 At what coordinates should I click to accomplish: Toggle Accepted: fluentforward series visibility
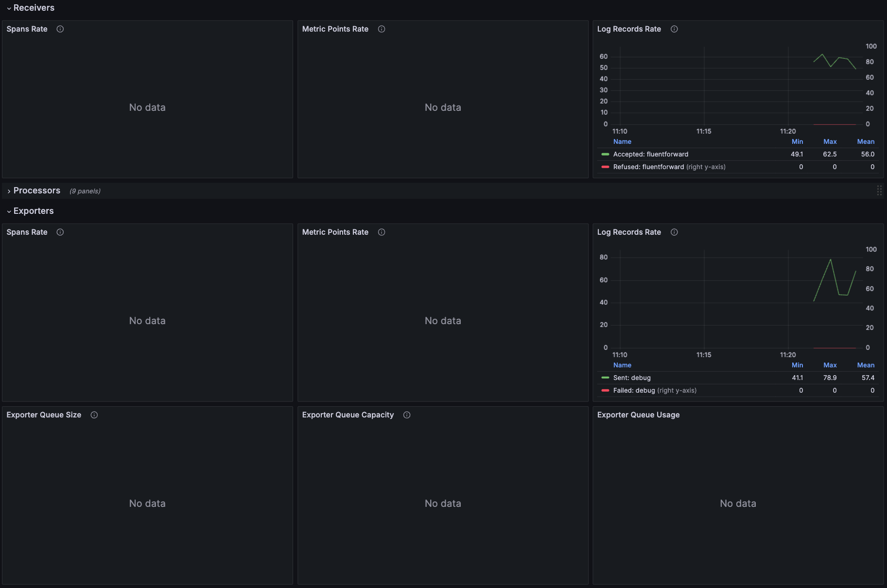tap(650, 155)
